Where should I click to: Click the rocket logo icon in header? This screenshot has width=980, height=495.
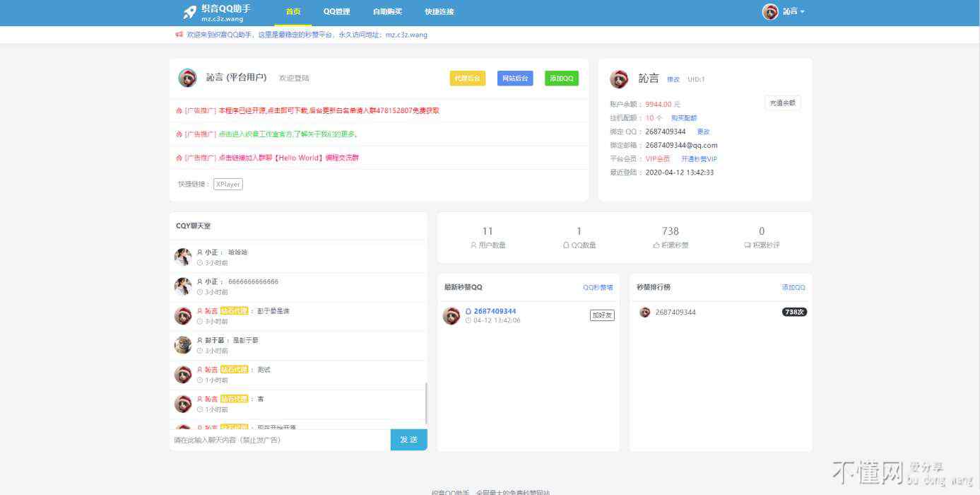[x=189, y=12]
